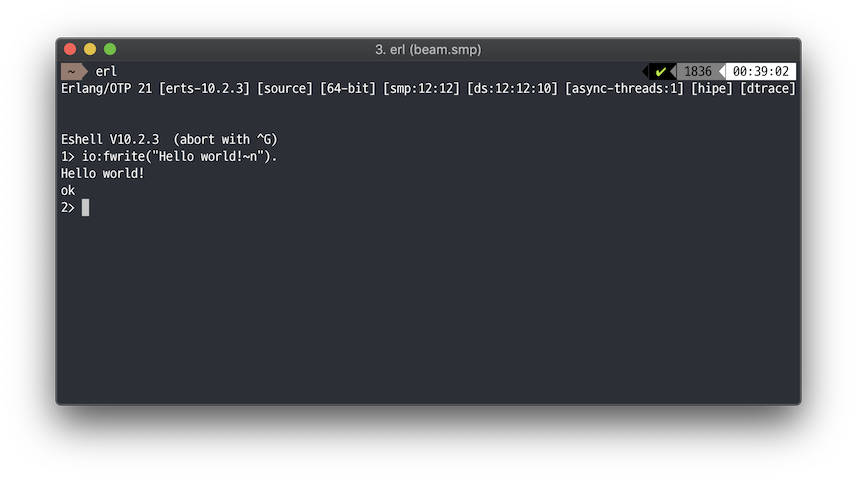Click the 'Erlang/OTP 21' banner text
Viewport: 857px width, 479px height.
pyautogui.click(x=106, y=89)
